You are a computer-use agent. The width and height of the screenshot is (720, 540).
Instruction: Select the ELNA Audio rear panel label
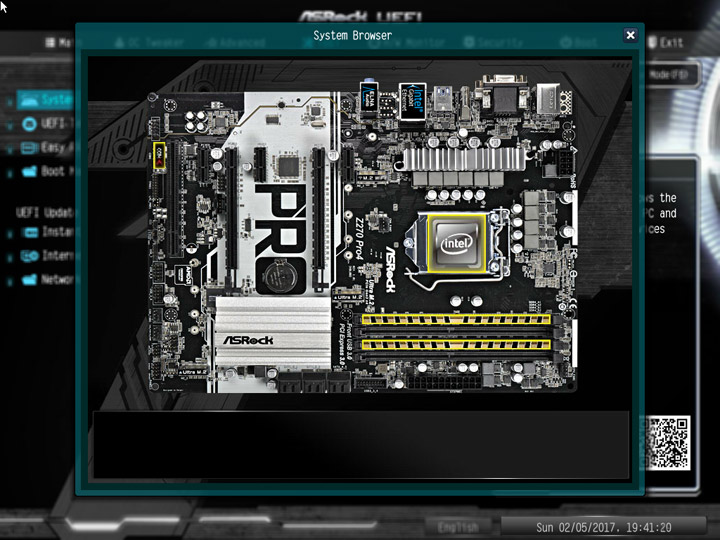(369, 96)
